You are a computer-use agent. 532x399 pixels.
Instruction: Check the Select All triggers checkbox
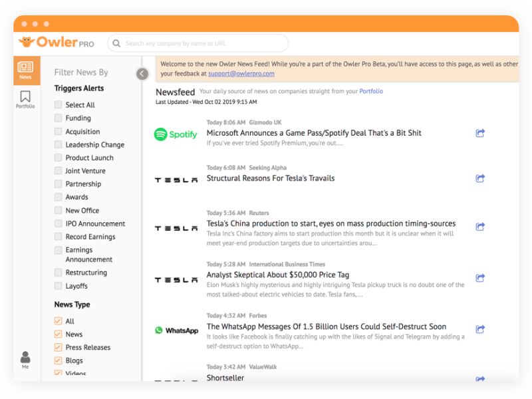click(59, 104)
